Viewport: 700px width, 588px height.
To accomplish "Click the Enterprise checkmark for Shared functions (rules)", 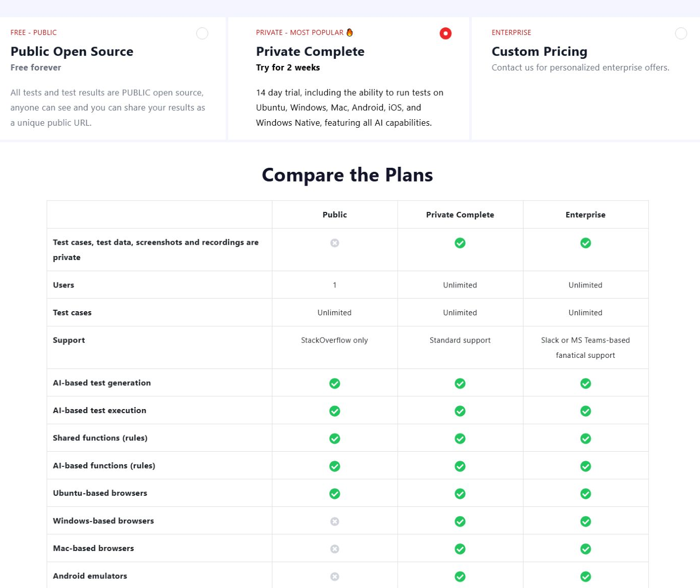I will pos(585,438).
